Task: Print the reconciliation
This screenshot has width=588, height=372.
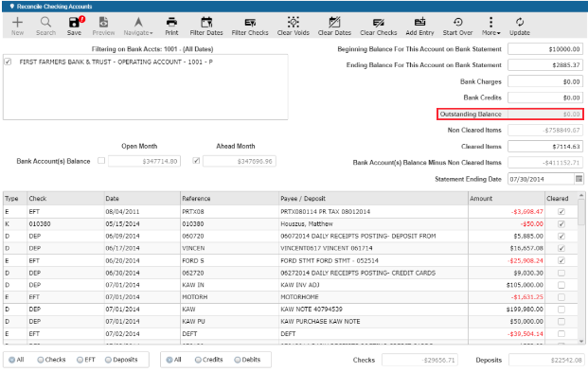Action: tap(171, 26)
